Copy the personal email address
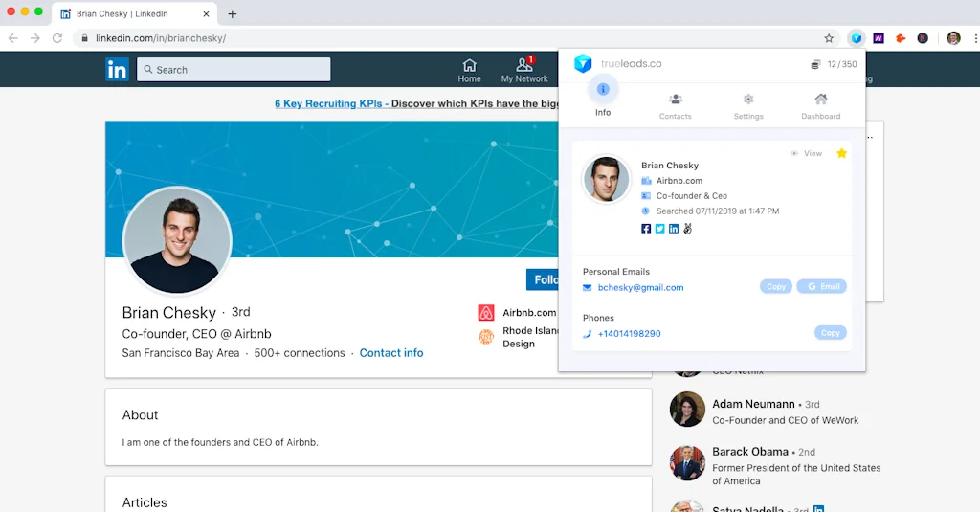This screenshot has width=980, height=512. pyautogui.click(x=775, y=286)
